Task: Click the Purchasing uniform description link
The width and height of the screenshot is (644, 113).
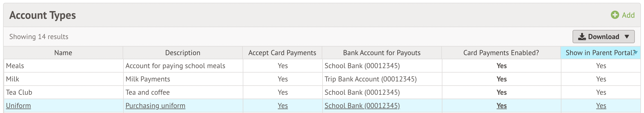Action: (155, 106)
